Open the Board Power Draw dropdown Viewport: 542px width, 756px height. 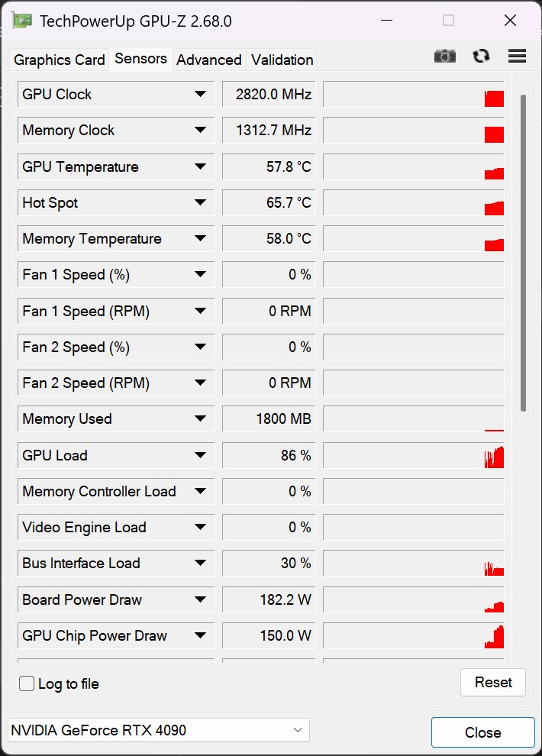click(x=200, y=599)
